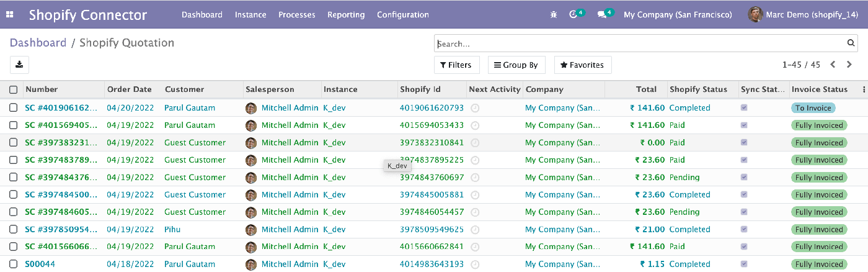Open the conversations chat icon

click(x=601, y=15)
